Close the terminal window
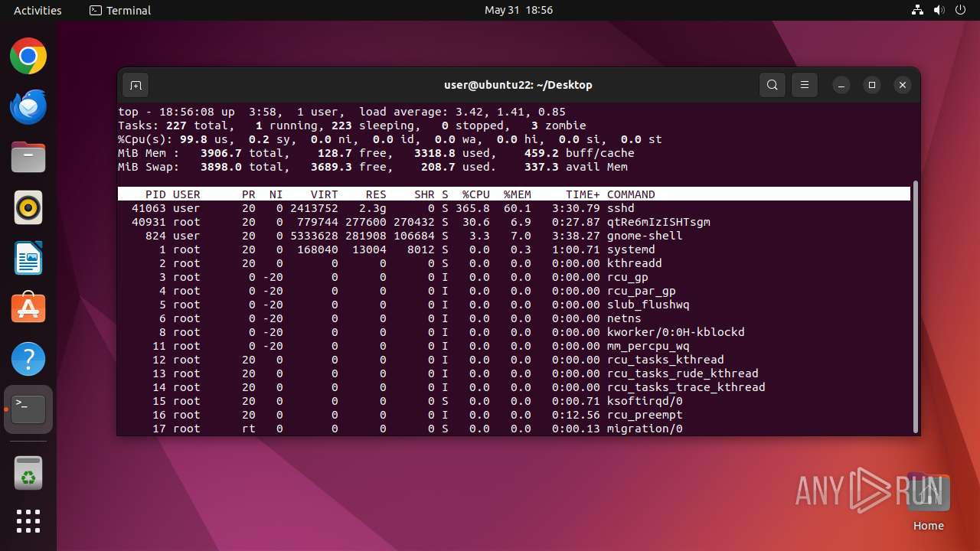The width and height of the screenshot is (980, 551). (903, 85)
